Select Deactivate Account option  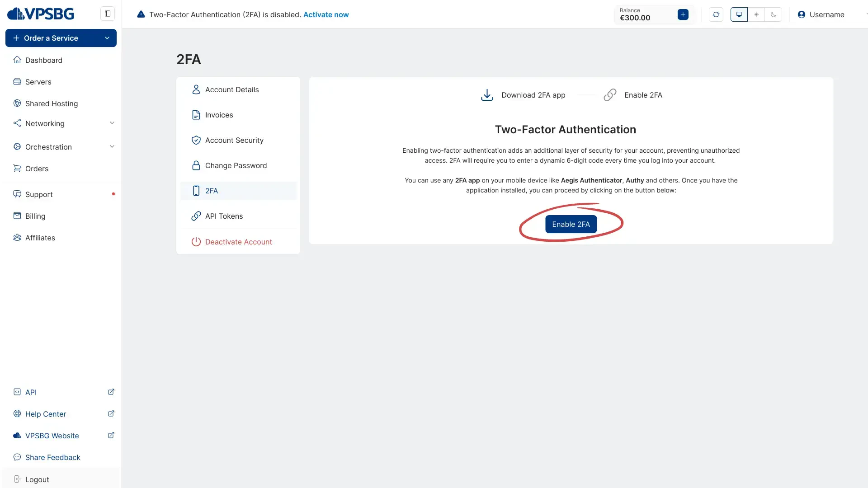[x=238, y=242]
